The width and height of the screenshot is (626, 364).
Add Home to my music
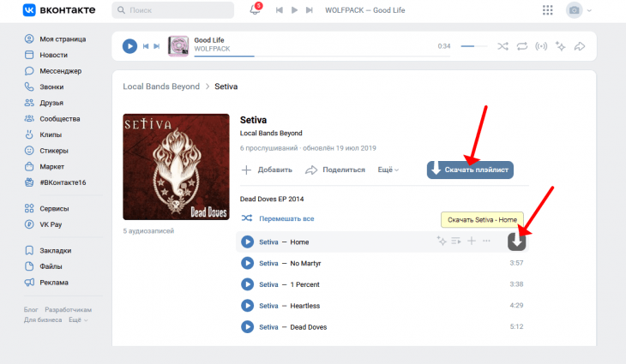(x=472, y=241)
